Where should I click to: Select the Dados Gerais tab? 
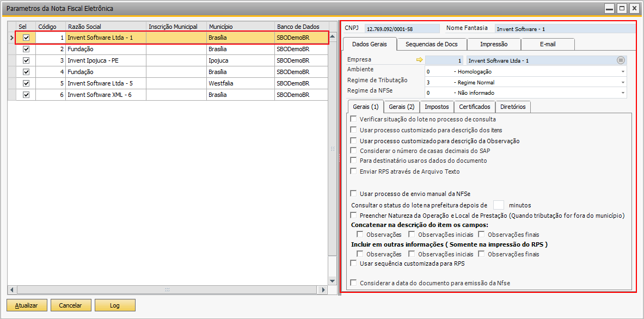[x=369, y=44]
